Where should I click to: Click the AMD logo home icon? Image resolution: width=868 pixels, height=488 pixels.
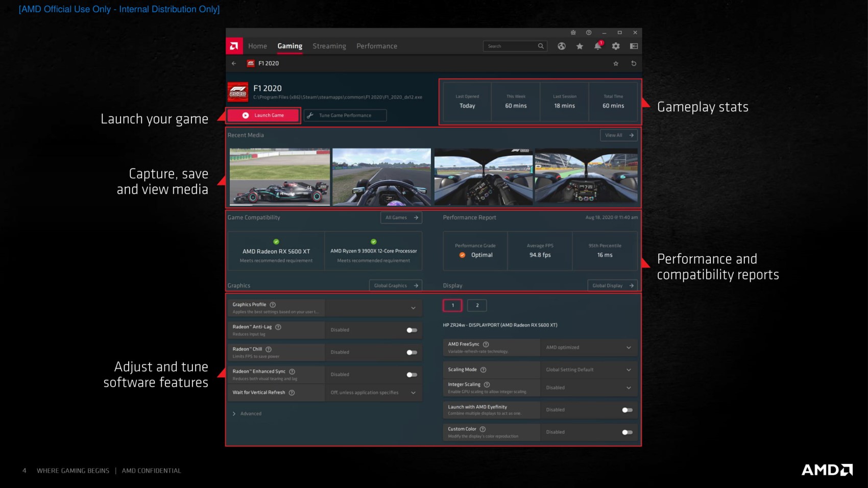(x=234, y=46)
